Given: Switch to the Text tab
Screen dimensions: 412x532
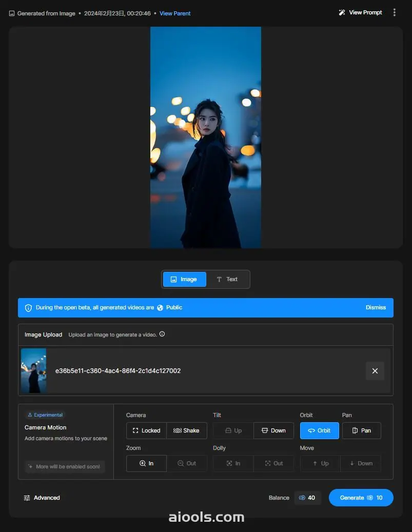Looking at the screenshot, I should pos(227,280).
